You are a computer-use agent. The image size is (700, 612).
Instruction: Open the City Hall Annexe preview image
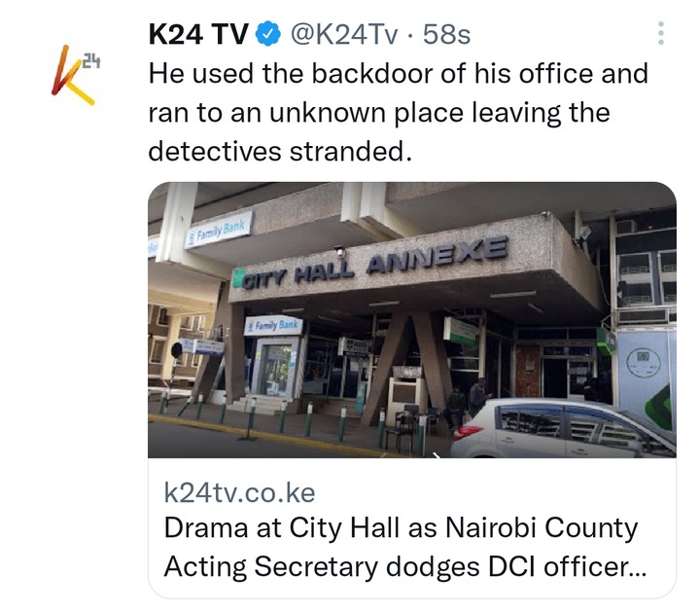[x=411, y=320]
